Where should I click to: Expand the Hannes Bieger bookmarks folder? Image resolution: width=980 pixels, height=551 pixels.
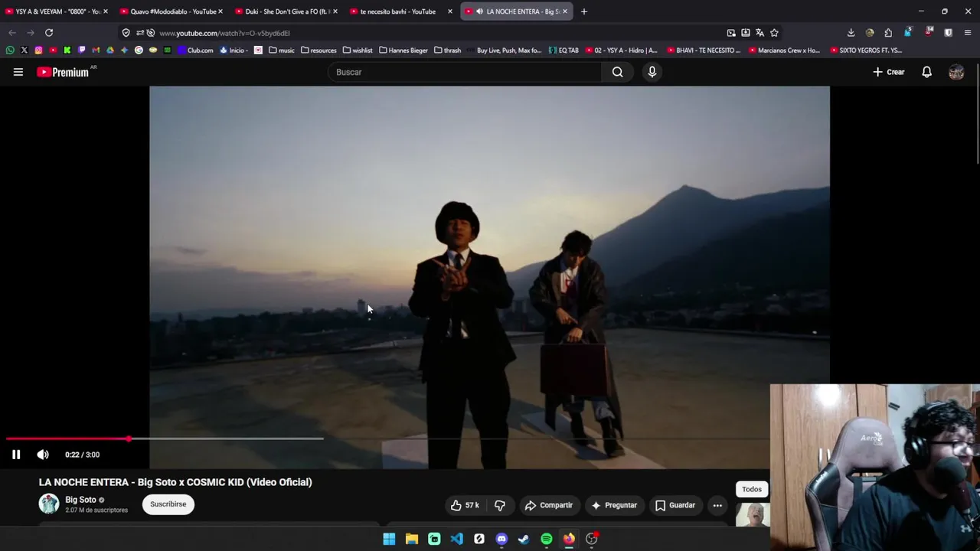403,51
